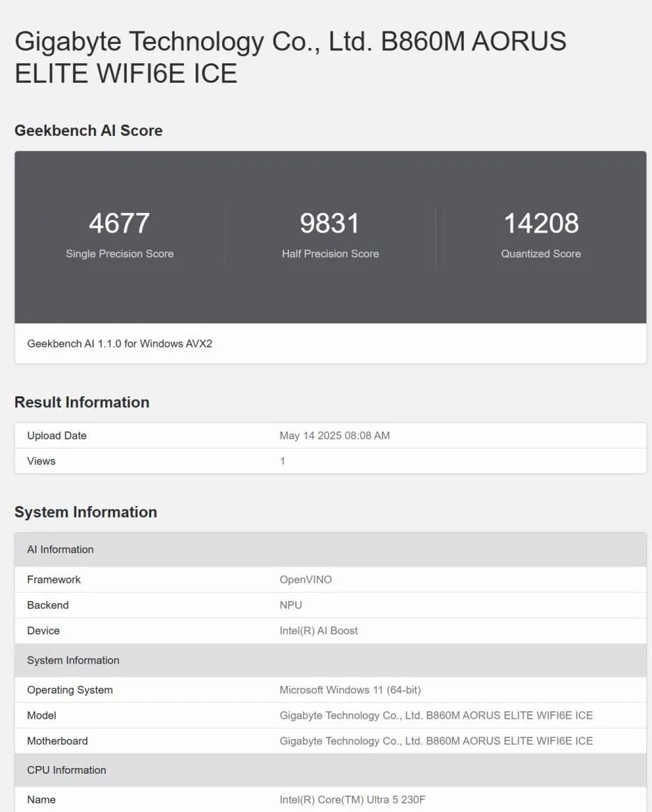652x812 pixels.
Task: Click the large System Information section heading
Action: (x=86, y=512)
